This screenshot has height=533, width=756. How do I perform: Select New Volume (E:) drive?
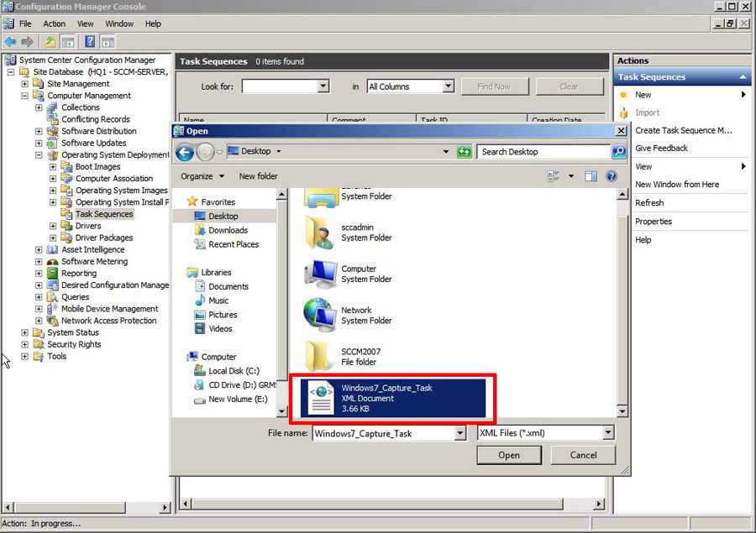(x=238, y=399)
